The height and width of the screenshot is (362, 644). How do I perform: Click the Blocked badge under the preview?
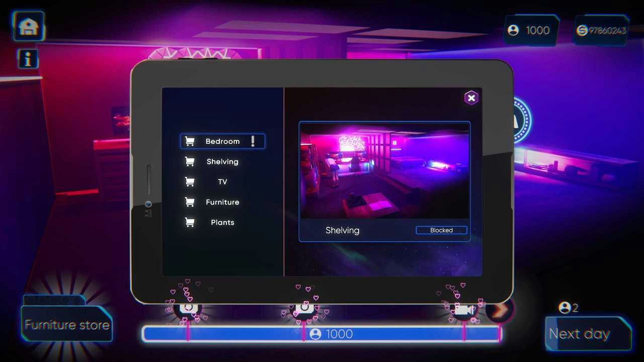(441, 230)
